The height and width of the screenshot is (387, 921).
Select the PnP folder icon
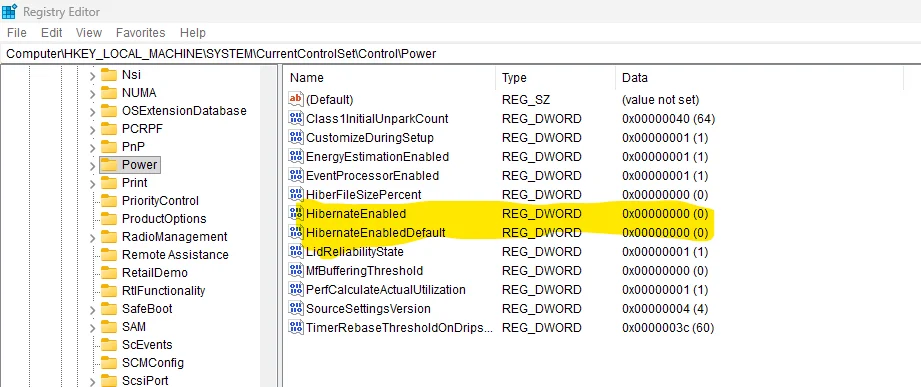(x=109, y=146)
